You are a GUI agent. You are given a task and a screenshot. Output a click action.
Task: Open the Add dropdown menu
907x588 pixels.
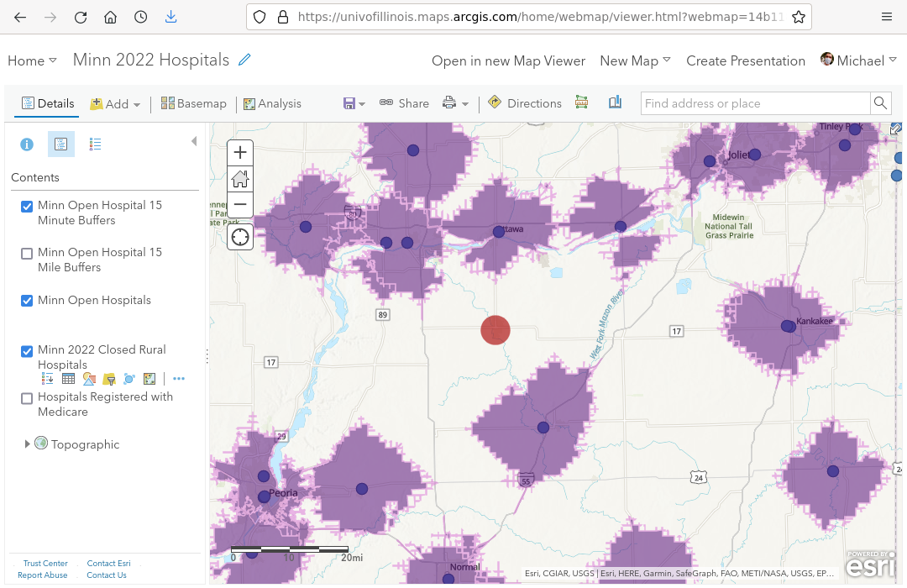[x=115, y=104]
